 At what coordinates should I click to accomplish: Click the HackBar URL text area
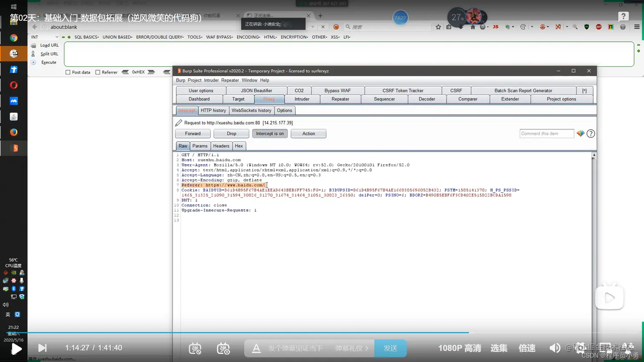349,54
